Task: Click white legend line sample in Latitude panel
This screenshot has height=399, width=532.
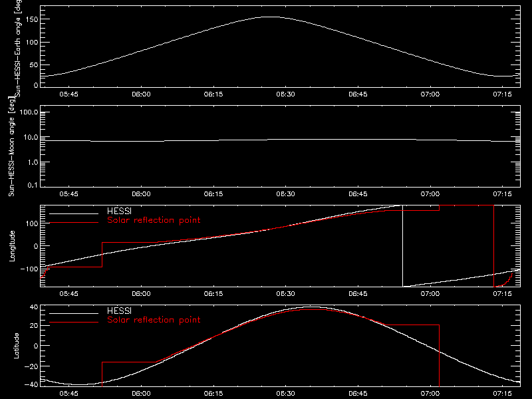Action: pos(74,313)
